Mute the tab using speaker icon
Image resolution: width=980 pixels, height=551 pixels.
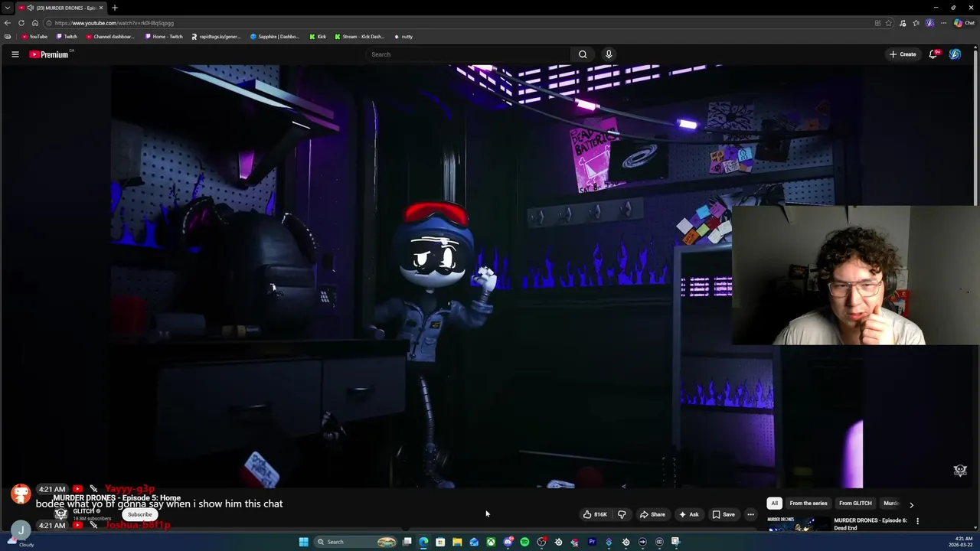[30, 8]
